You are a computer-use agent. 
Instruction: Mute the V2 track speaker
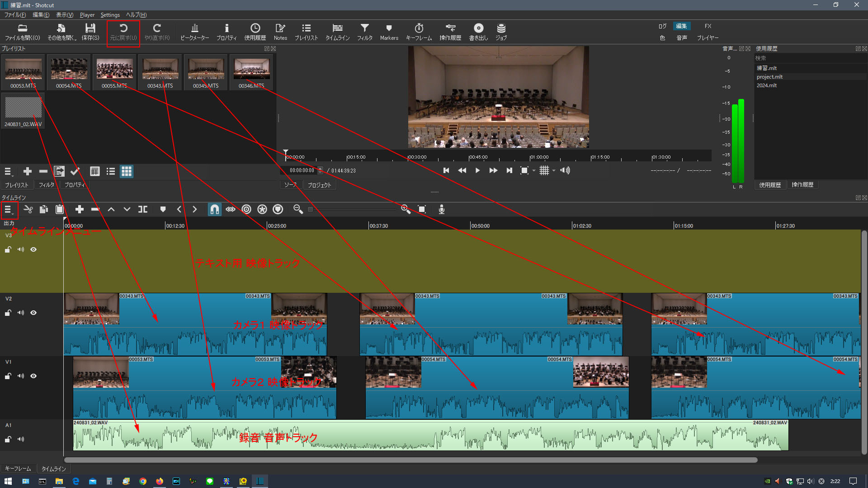[x=21, y=313]
